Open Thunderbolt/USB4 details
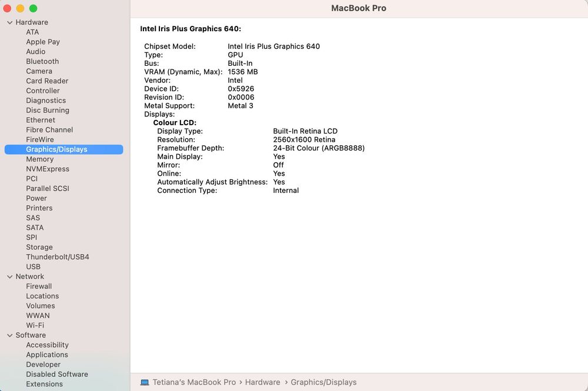This screenshot has width=588, height=391. (x=58, y=257)
